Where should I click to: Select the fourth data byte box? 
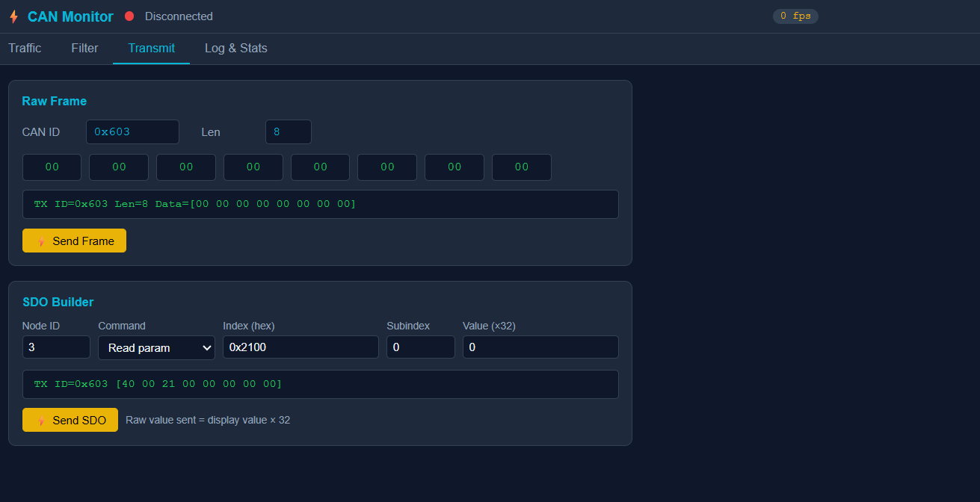pos(253,167)
